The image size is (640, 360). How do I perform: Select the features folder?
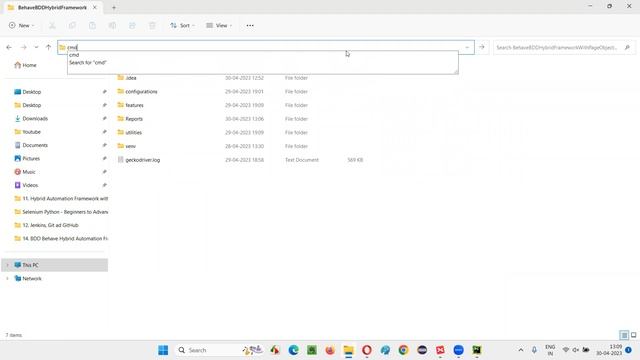[131, 105]
